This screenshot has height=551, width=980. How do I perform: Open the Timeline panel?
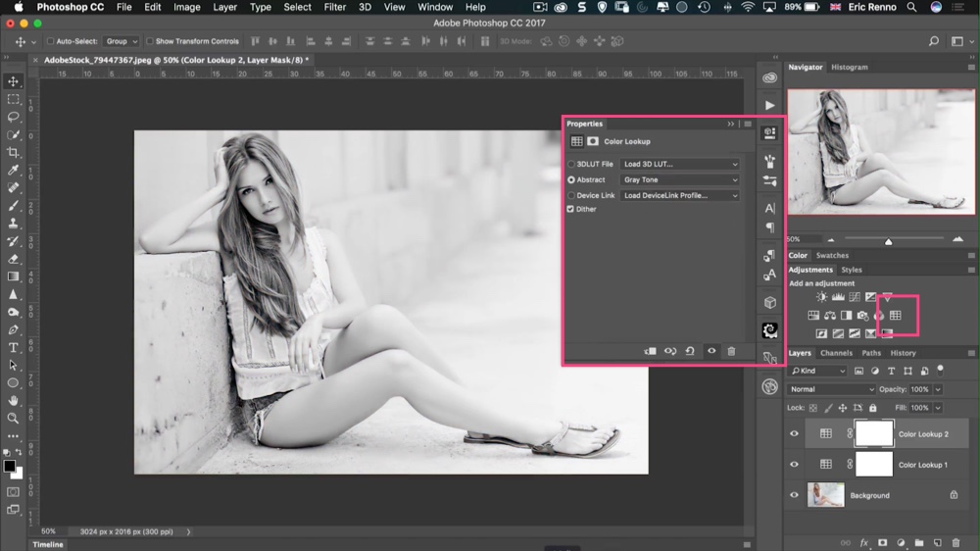point(48,544)
